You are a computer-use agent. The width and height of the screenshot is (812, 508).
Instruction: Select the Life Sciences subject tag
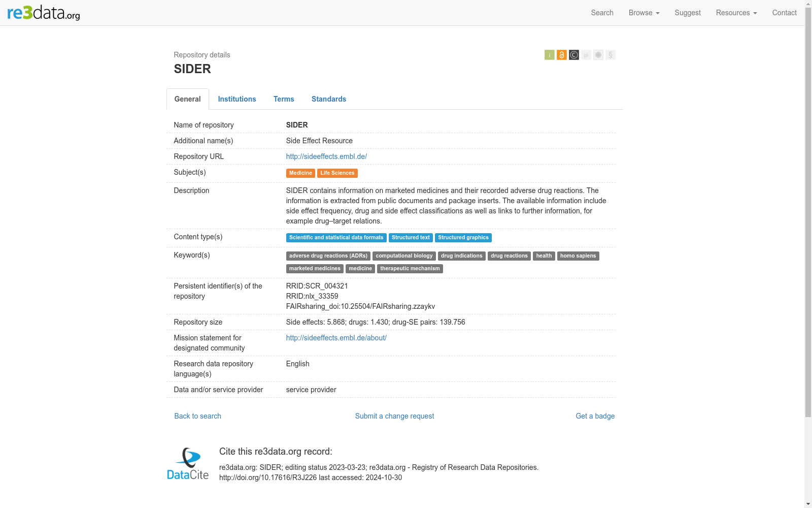click(337, 173)
